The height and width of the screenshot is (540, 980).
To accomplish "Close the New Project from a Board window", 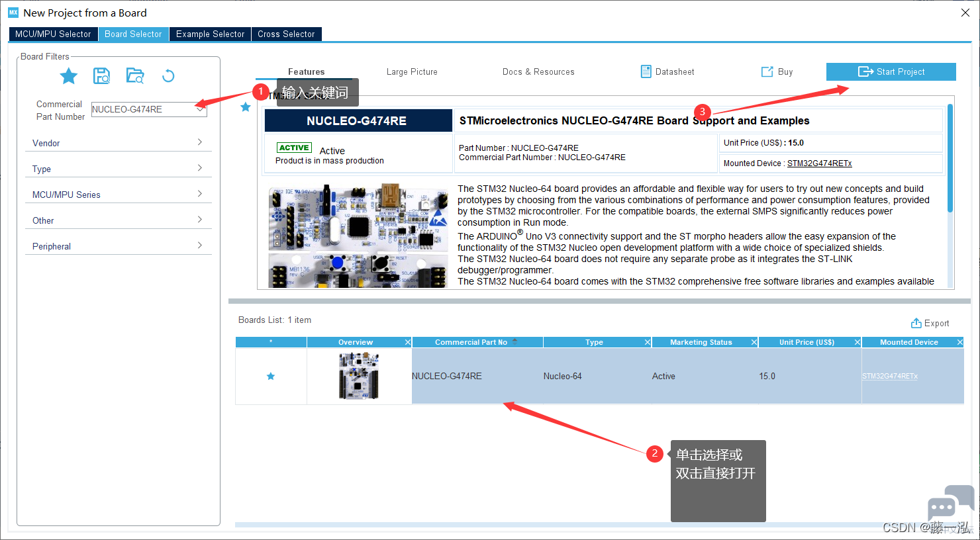I will click(965, 13).
